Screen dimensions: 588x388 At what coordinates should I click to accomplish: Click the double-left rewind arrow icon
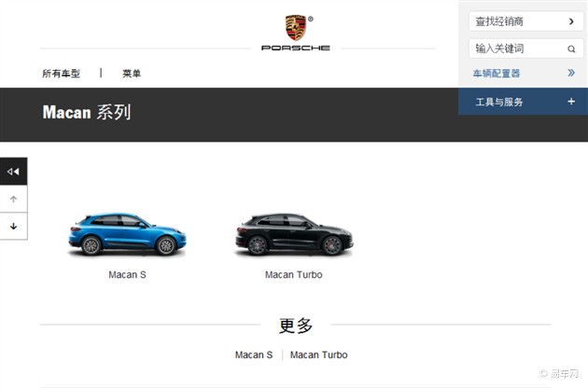(x=13, y=172)
